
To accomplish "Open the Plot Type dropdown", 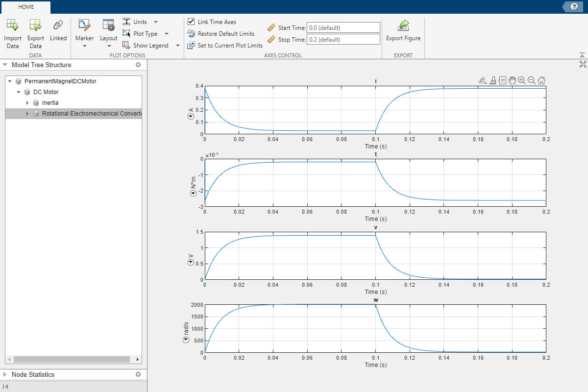I will (x=167, y=34).
